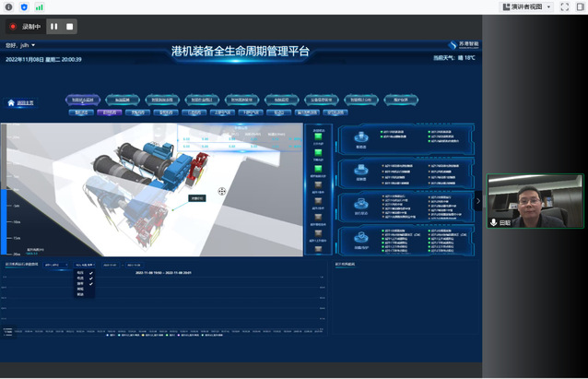Screen dimensions: 588x379
Task: Click the home icon beside 返回主页
Action: point(11,103)
